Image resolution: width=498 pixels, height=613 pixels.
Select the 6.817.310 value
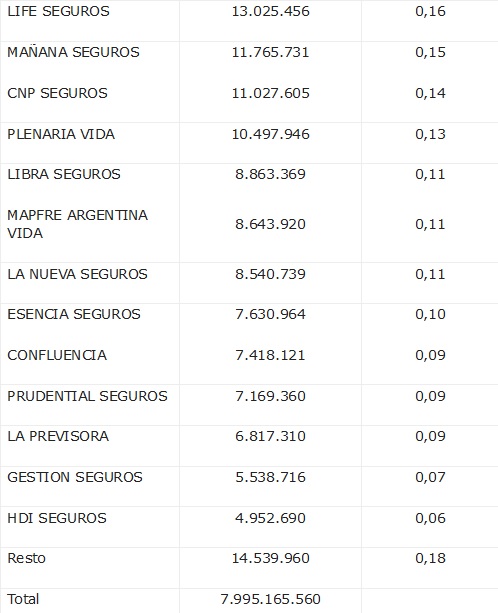tap(270, 436)
